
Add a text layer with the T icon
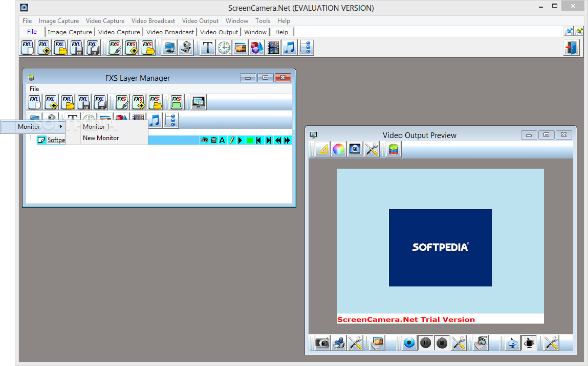click(207, 48)
